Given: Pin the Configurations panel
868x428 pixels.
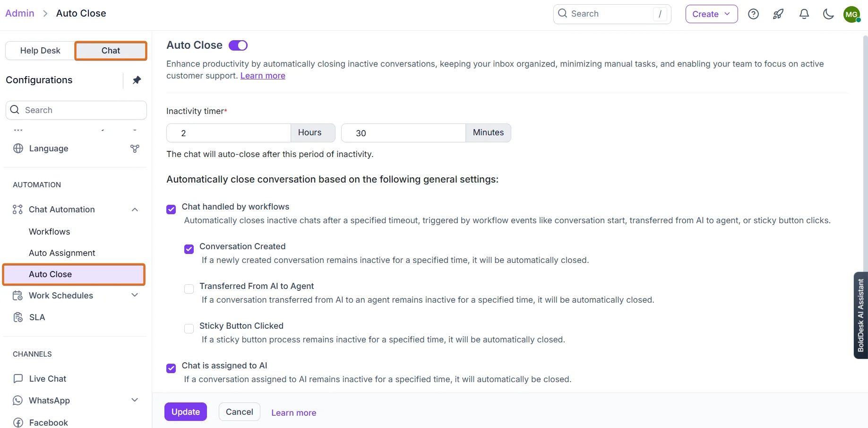Looking at the screenshot, I should click(137, 80).
